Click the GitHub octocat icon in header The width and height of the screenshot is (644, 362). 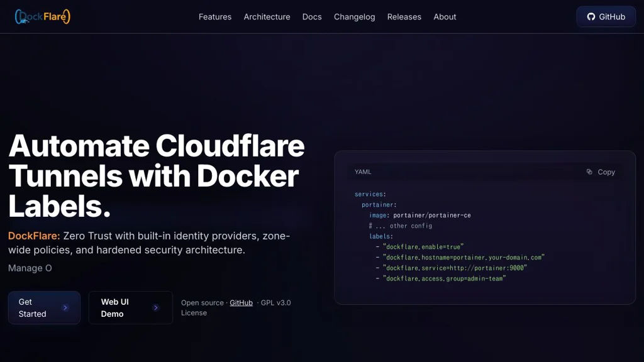point(591,17)
